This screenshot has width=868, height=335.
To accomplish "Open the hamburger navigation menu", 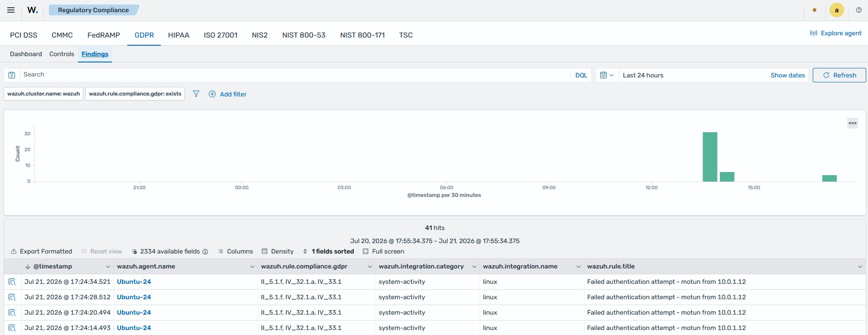I will (x=11, y=10).
